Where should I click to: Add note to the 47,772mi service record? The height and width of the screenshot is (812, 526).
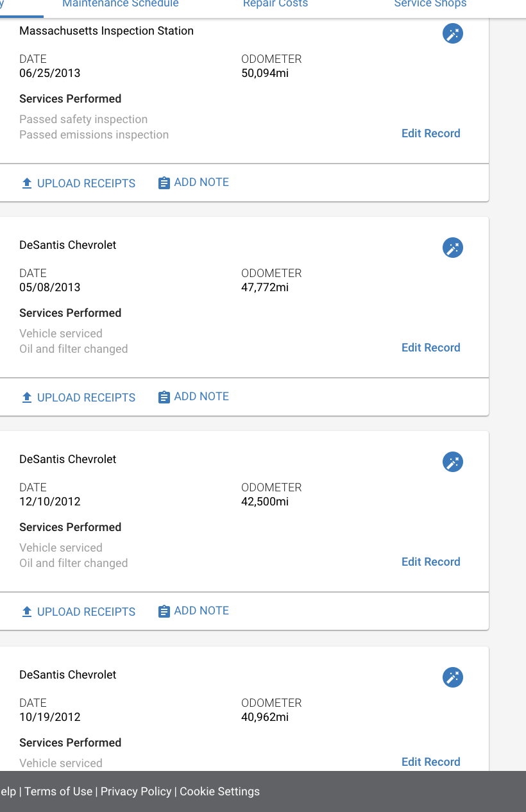[x=193, y=396]
